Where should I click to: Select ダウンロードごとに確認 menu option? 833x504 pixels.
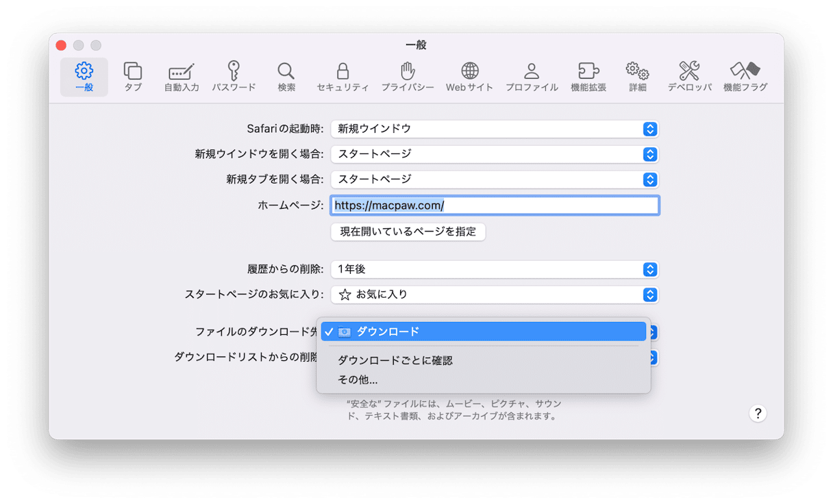pos(395,360)
